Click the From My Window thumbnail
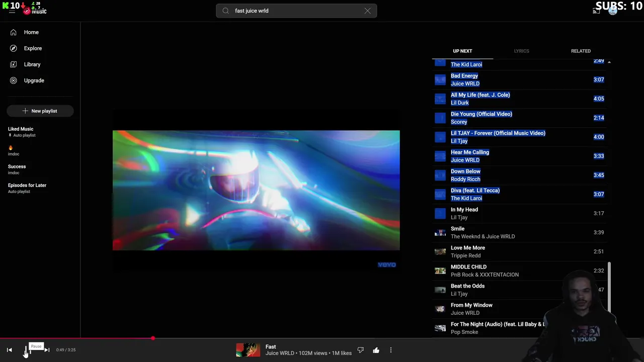 pos(440,309)
